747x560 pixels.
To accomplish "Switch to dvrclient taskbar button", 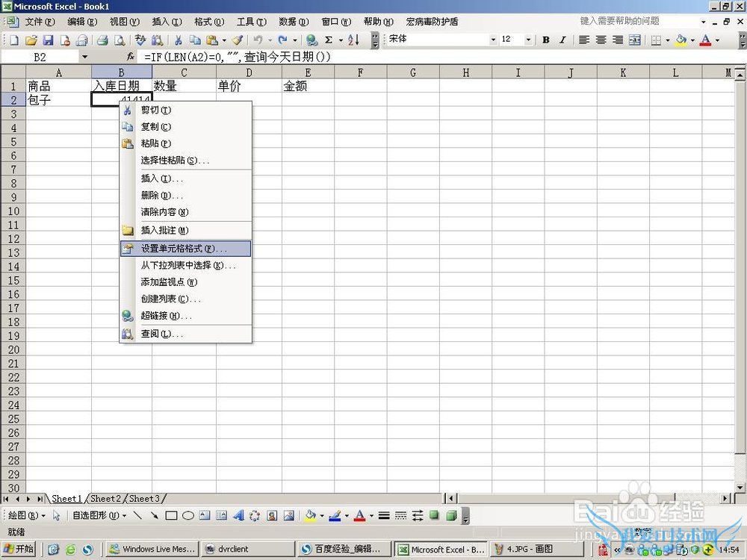I will coord(248,549).
